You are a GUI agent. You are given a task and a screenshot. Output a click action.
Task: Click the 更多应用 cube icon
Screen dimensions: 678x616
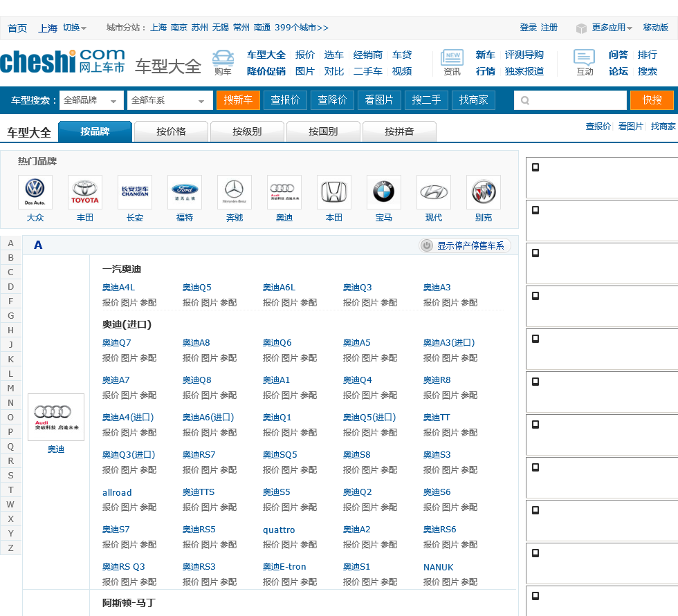581,28
